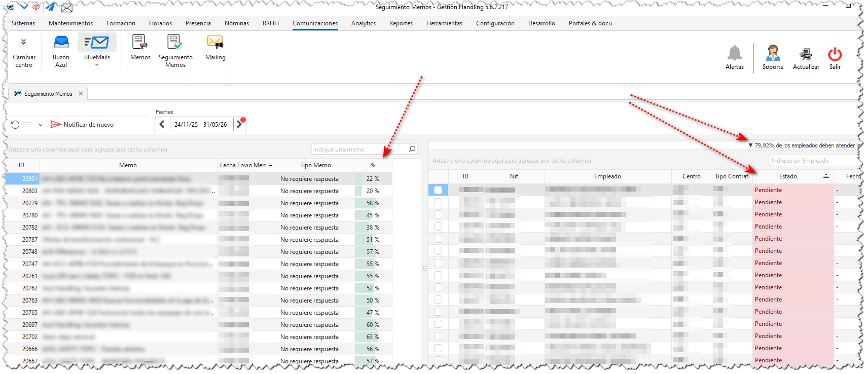Click Notificar de nuevo button
Screen dimensions: 868x374
[82, 125]
